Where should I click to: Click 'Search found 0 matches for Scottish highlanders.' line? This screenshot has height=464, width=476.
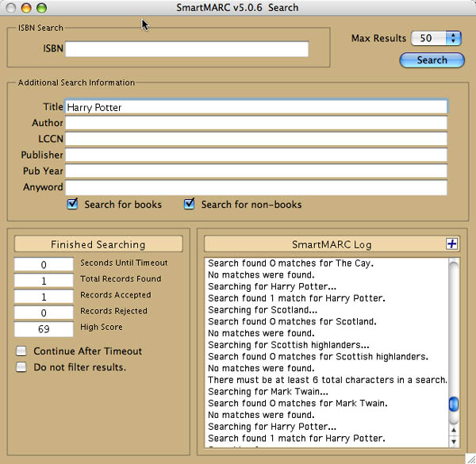pyautogui.click(x=318, y=357)
